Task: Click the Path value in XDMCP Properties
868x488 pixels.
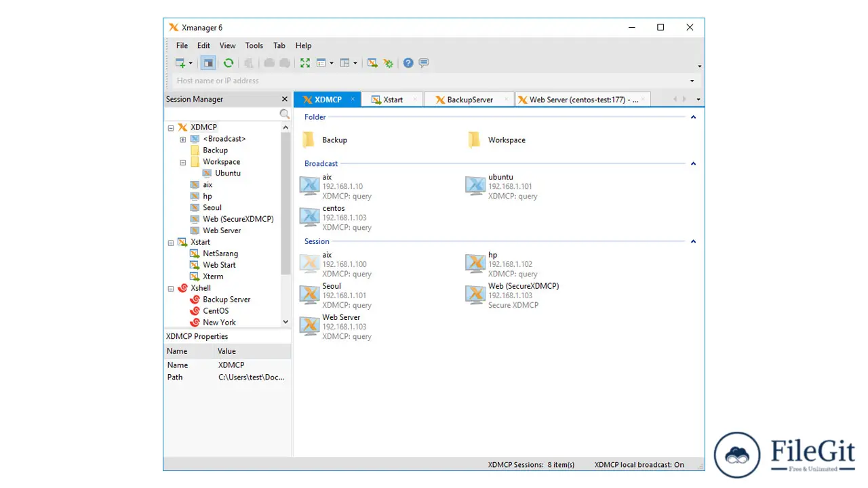Action: 251,378
